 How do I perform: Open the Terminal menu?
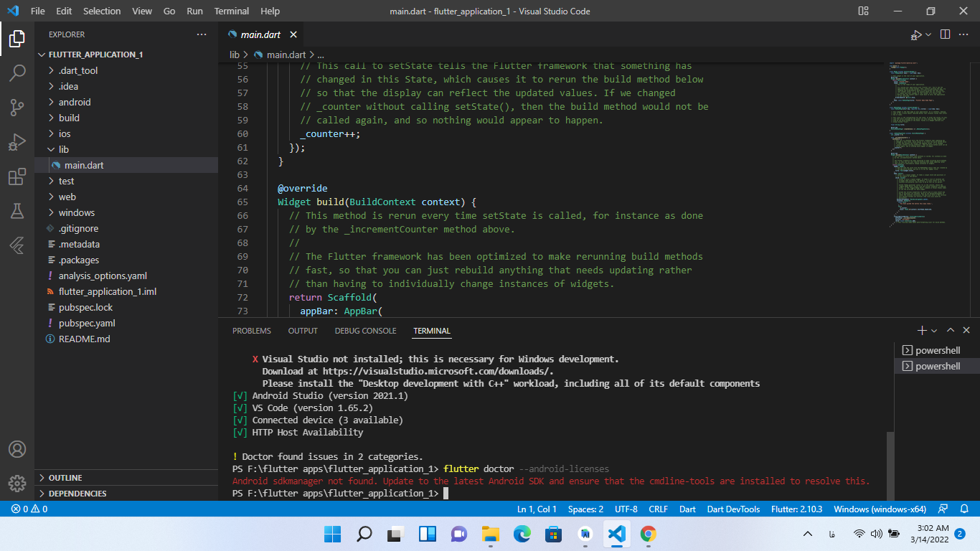tap(232, 11)
